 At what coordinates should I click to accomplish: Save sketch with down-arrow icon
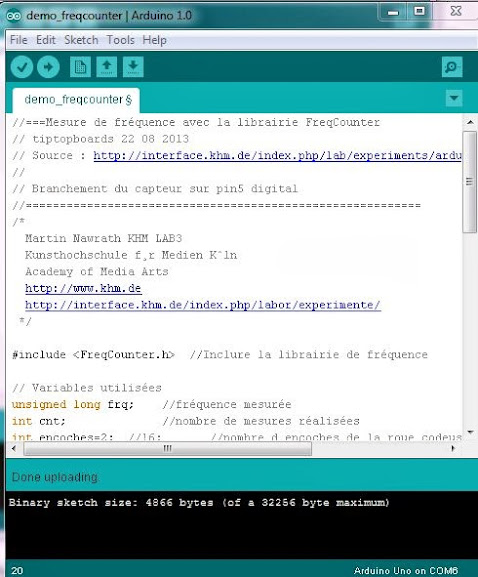click(133, 67)
